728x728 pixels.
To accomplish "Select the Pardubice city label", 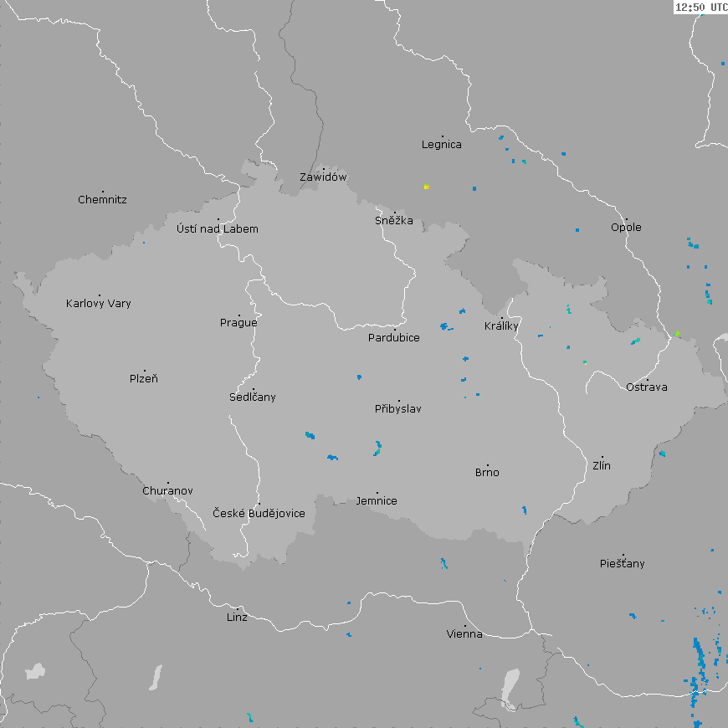I will point(394,338).
